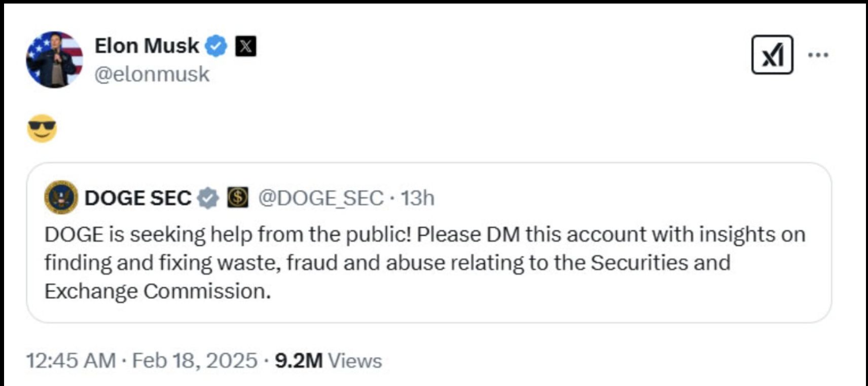This screenshot has width=868, height=386.
Task: Click the sunglasses emoji in the post
Action: pyautogui.click(x=42, y=128)
